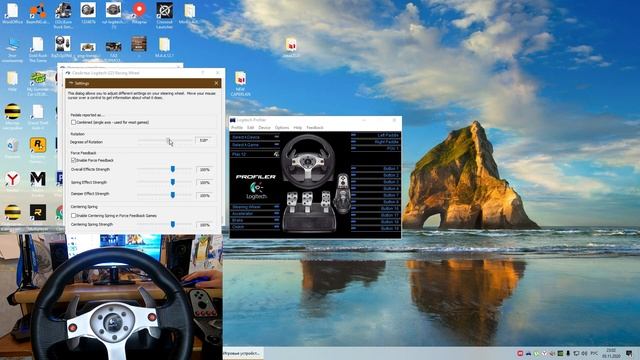The height and width of the screenshot is (360, 640).
Task: Open the Profile menu in Profiler
Action: point(237,128)
